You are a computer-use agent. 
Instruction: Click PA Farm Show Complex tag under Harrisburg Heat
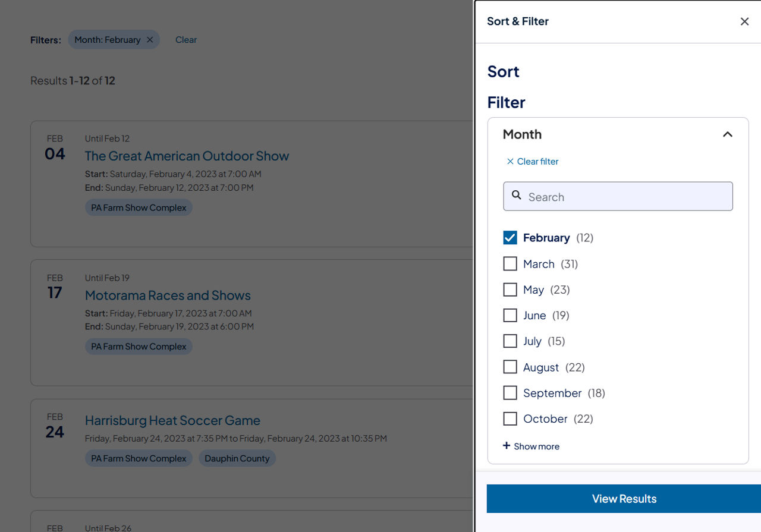139,458
